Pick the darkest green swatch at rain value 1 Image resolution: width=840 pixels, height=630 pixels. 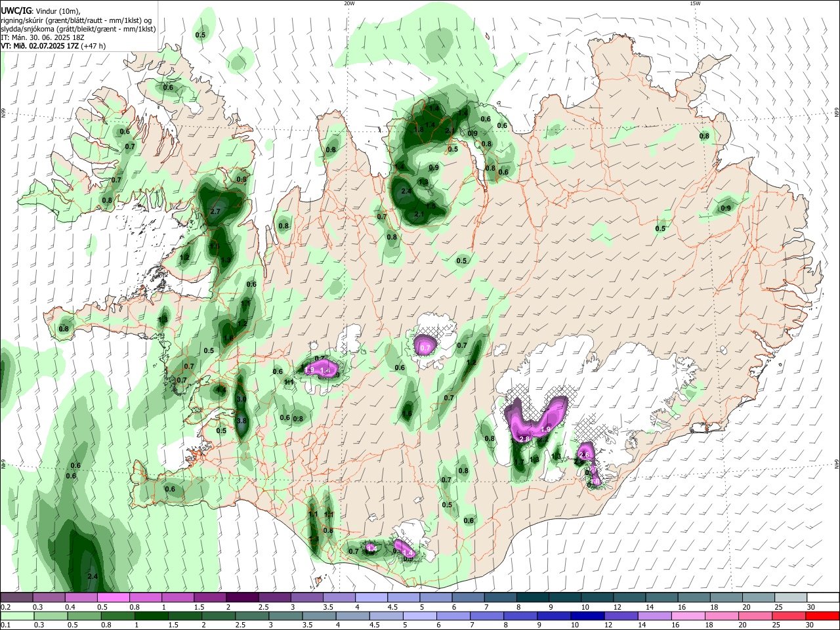[152, 616]
